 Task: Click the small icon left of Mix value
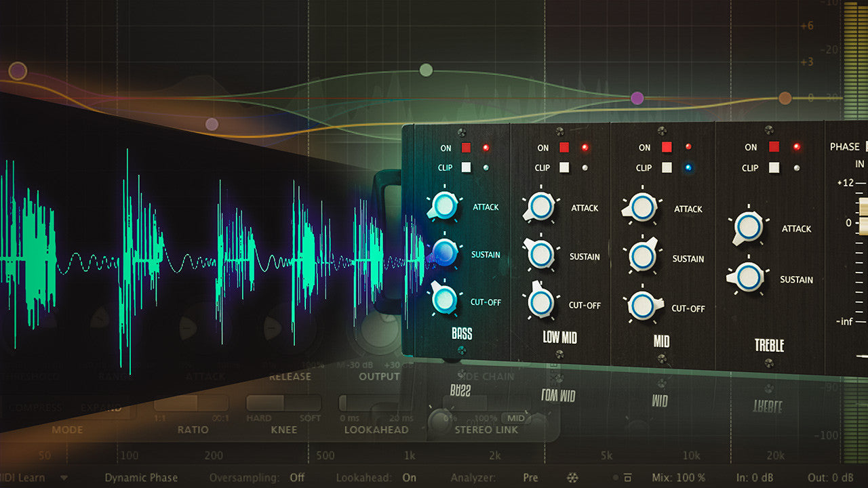628,478
